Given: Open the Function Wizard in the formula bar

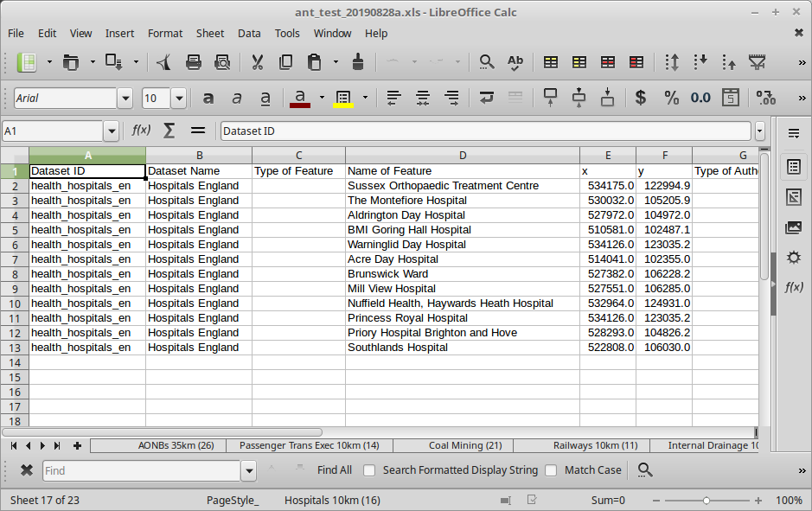Looking at the screenshot, I should (x=141, y=131).
